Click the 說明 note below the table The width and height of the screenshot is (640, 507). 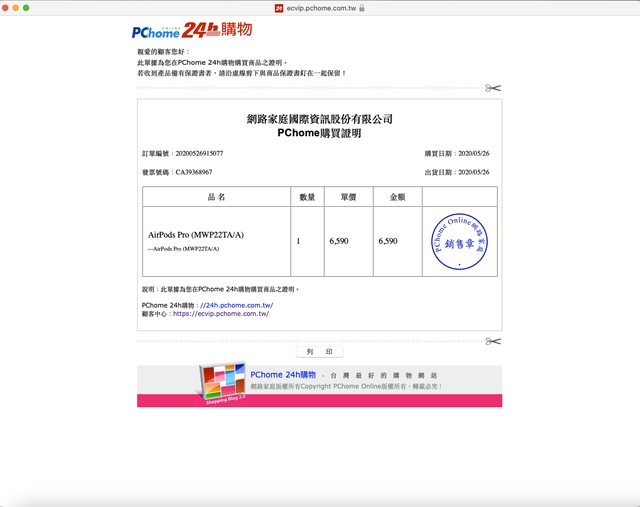point(220,289)
